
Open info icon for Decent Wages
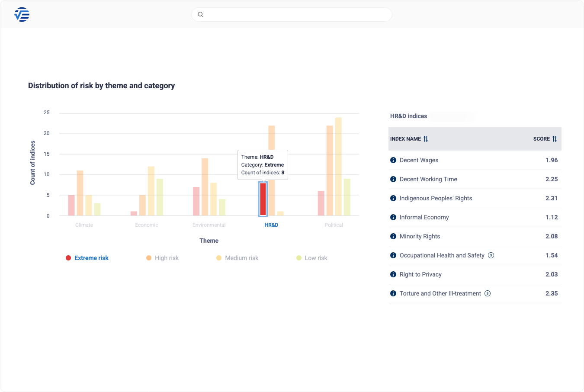[x=393, y=160]
